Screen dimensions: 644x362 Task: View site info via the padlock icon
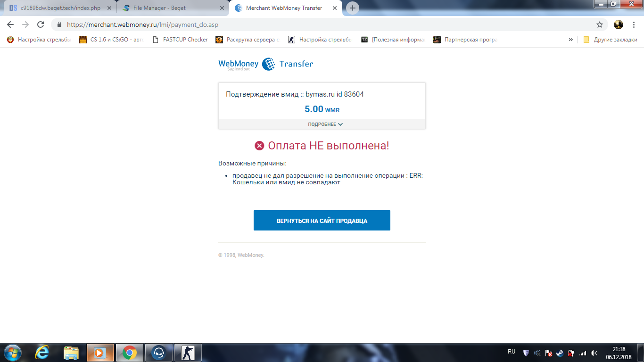(59, 25)
